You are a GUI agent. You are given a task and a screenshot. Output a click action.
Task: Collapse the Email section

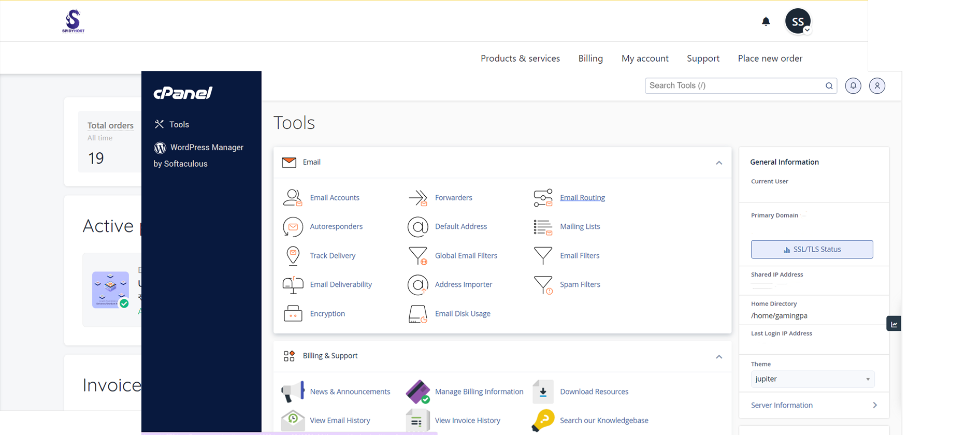point(719,163)
